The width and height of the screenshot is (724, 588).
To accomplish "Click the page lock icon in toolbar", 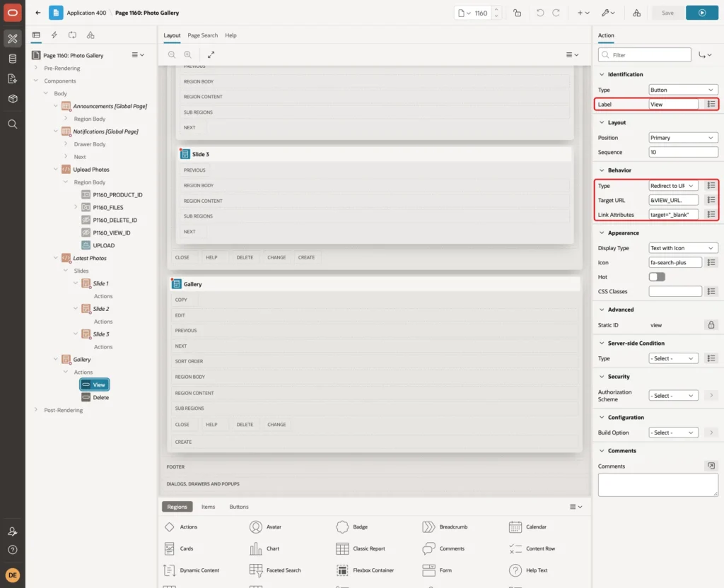I will click(518, 13).
